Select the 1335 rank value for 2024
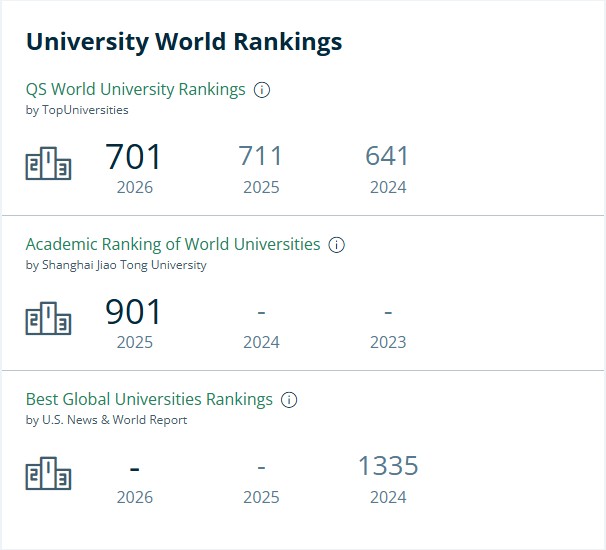The height and width of the screenshot is (550, 606). coord(388,465)
